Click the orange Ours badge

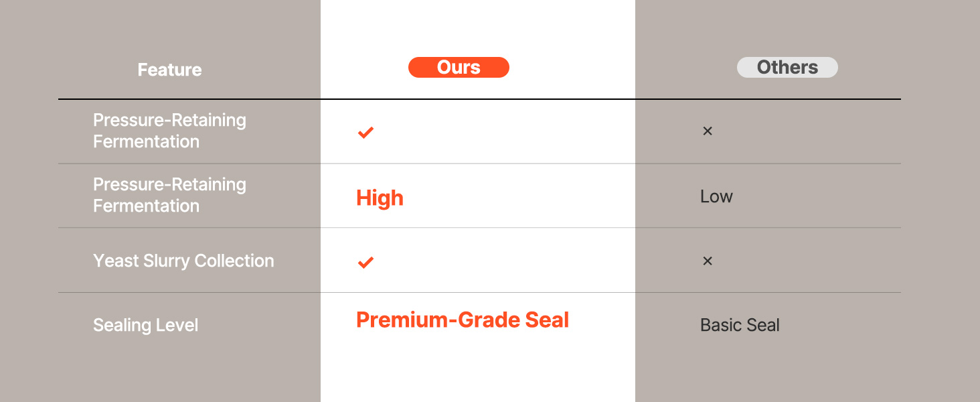[459, 68]
